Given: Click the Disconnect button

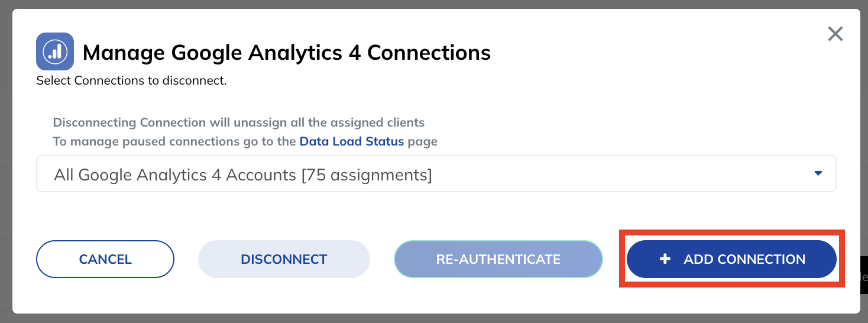Looking at the screenshot, I should click(x=284, y=259).
